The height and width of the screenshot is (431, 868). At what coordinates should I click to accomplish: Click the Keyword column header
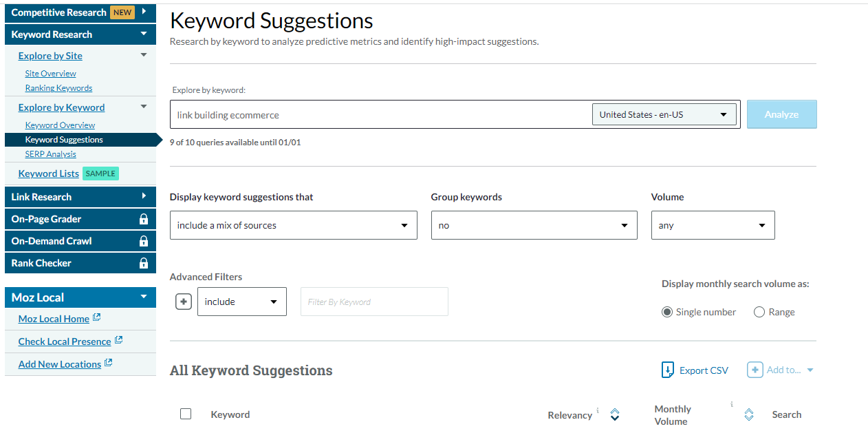pos(230,414)
